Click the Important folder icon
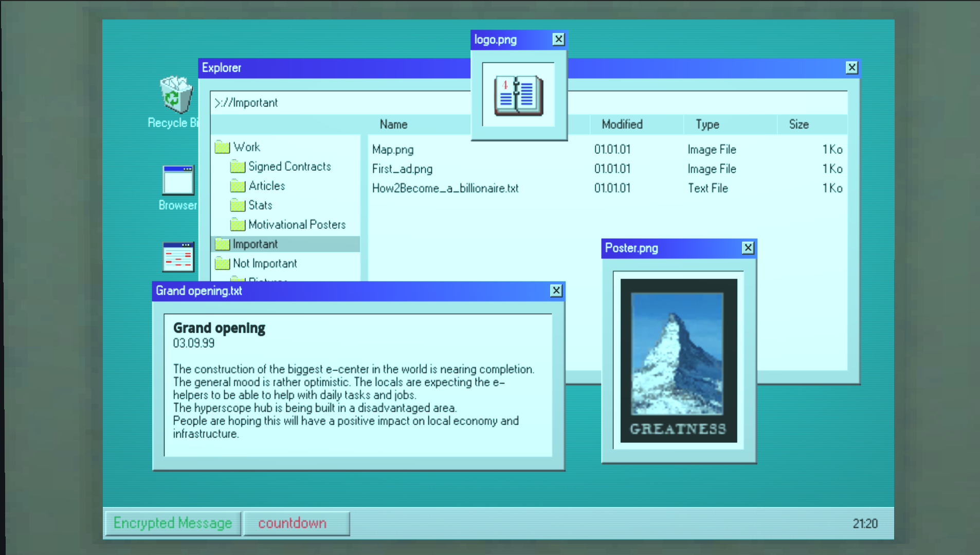Viewport: 980px width, 555px height. pos(222,244)
